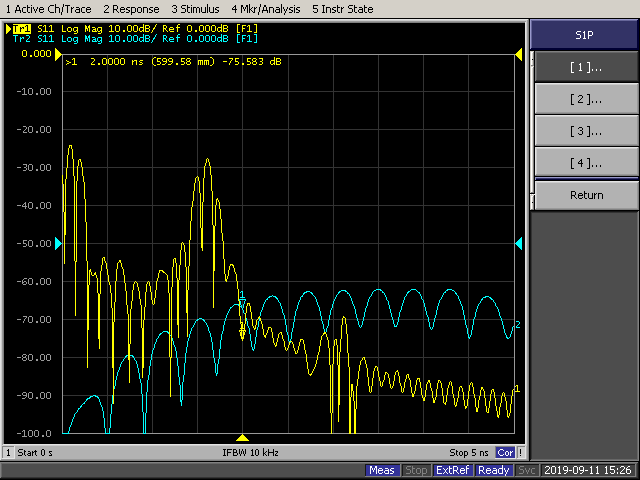Click the Cor correction status indicator
This screenshot has width=640, height=480.
[x=505, y=453]
